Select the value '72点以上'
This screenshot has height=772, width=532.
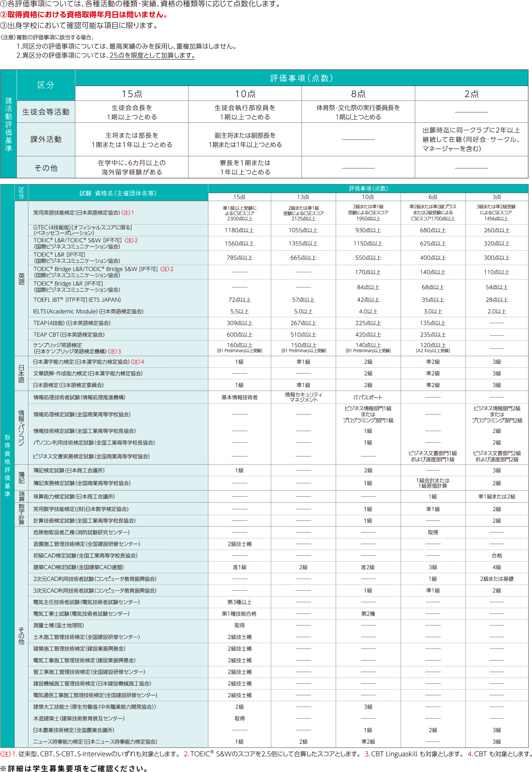pos(239,300)
